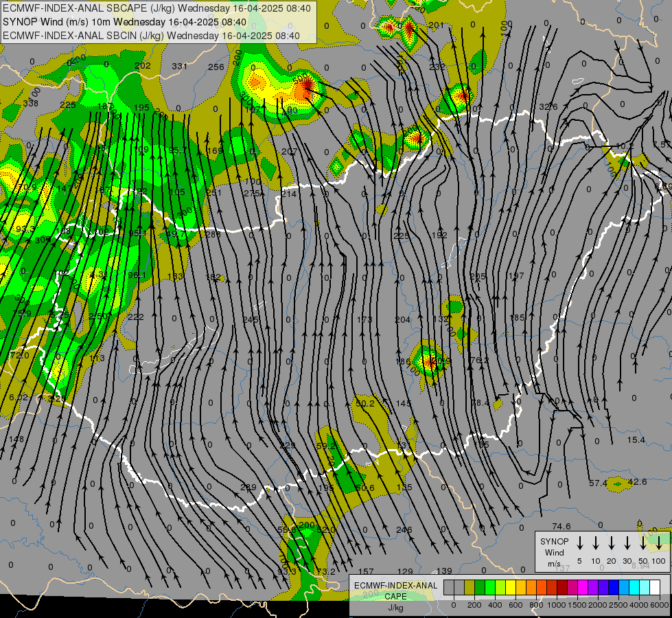Select the dark green swatch in CAPE legend
This screenshot has width=672, height=618.
tap(480, 588)
